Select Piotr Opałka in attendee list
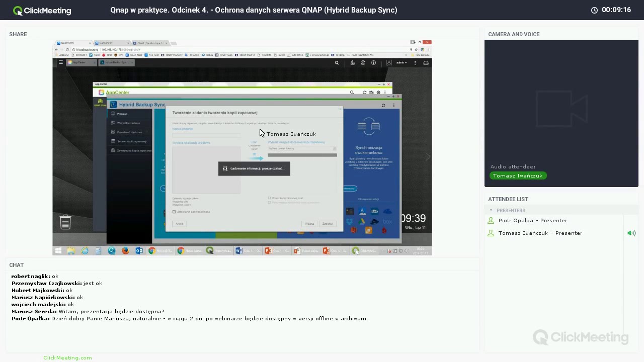 [533, 220]
